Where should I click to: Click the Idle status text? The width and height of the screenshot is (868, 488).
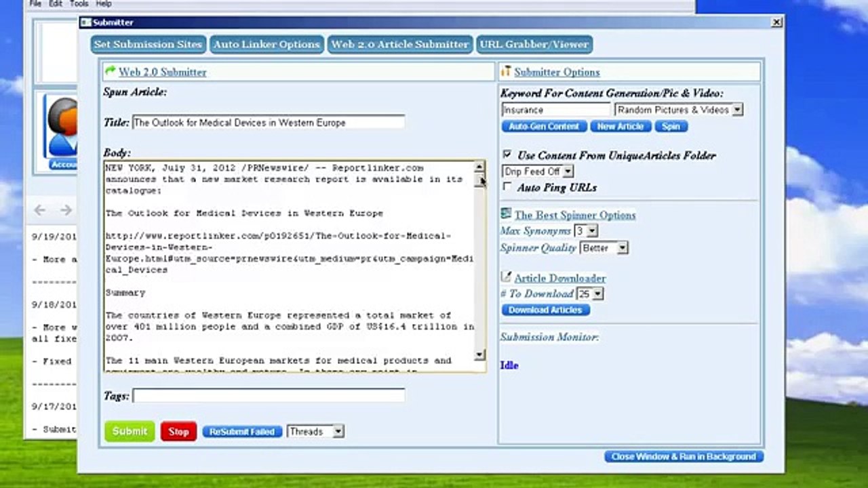[x=509, y=365]
